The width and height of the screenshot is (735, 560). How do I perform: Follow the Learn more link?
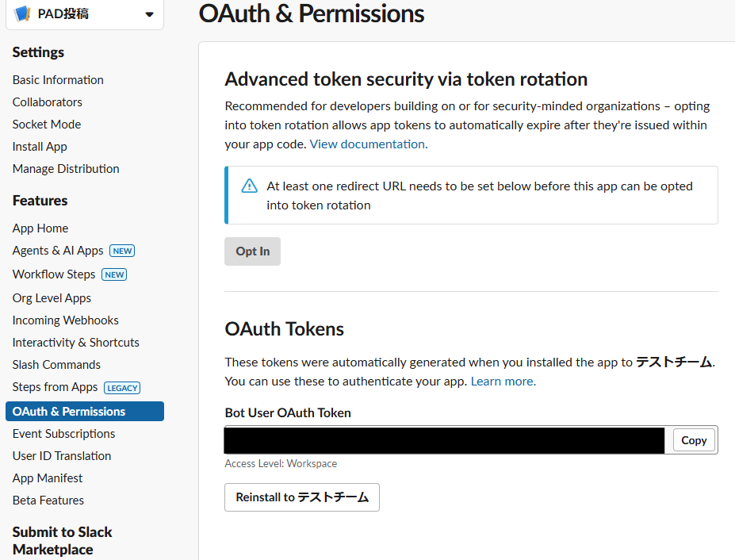(503, 382)
